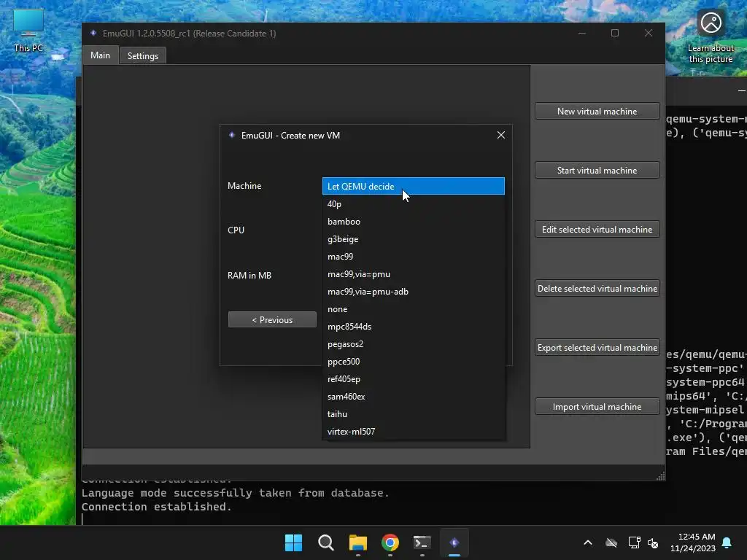Pick sam460ex in the machine list
Viewport: 747px width, 560px height.
pos(413,397)
